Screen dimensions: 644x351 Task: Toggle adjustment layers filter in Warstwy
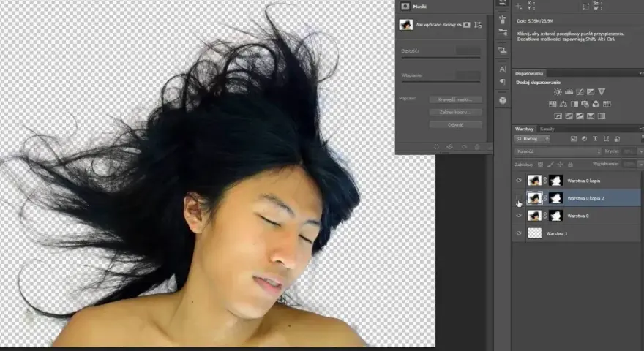(x=585, y=139)
